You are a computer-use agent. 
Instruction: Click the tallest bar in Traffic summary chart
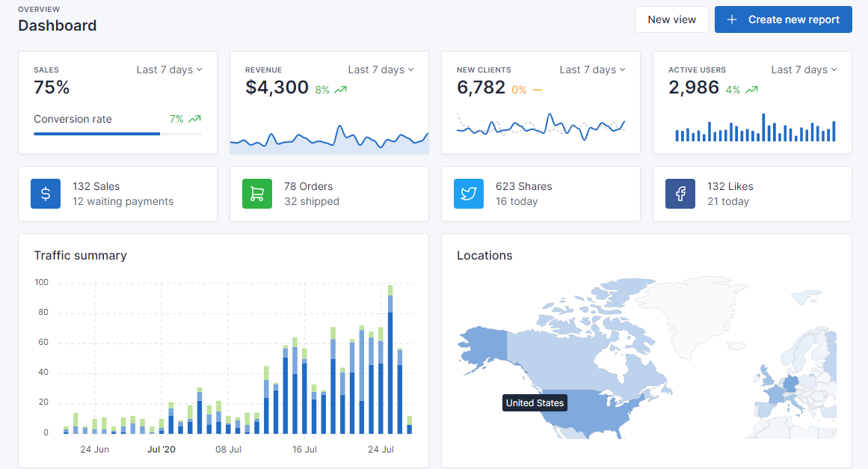point(390,359)
